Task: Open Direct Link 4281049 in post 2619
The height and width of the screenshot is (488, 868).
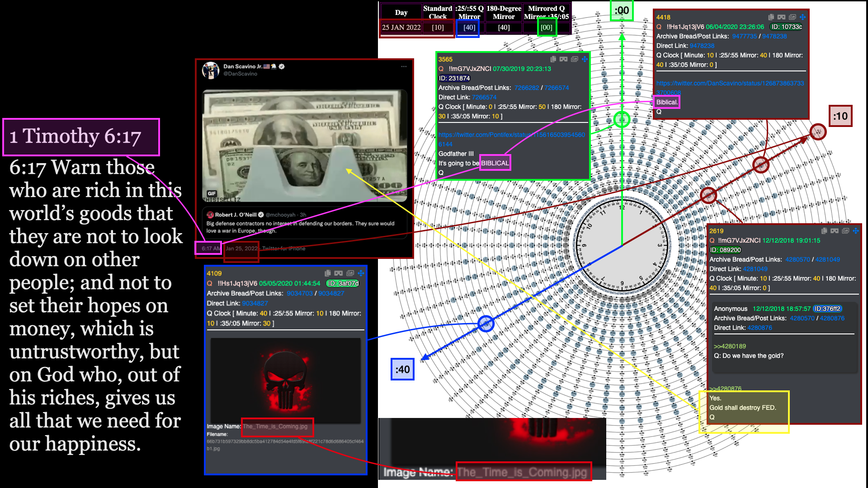Action: (755, 269)
